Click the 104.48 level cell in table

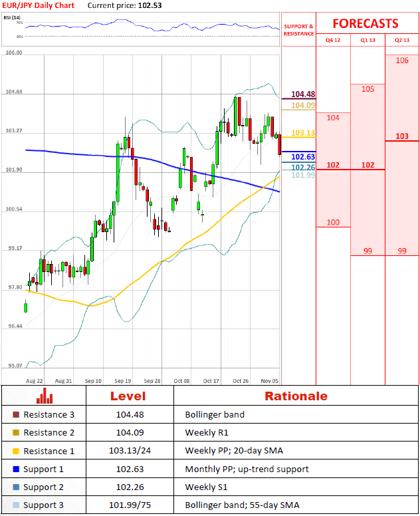[x=130, y=415]
